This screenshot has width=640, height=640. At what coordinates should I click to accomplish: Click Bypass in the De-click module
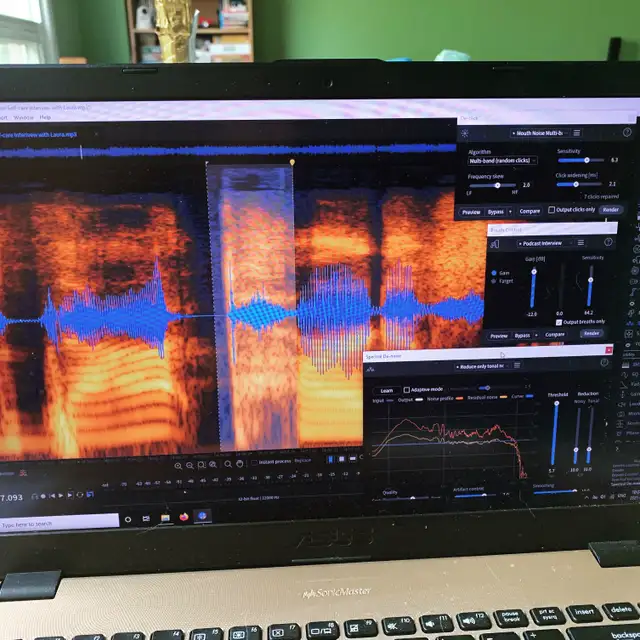click(x=496, y=212)
